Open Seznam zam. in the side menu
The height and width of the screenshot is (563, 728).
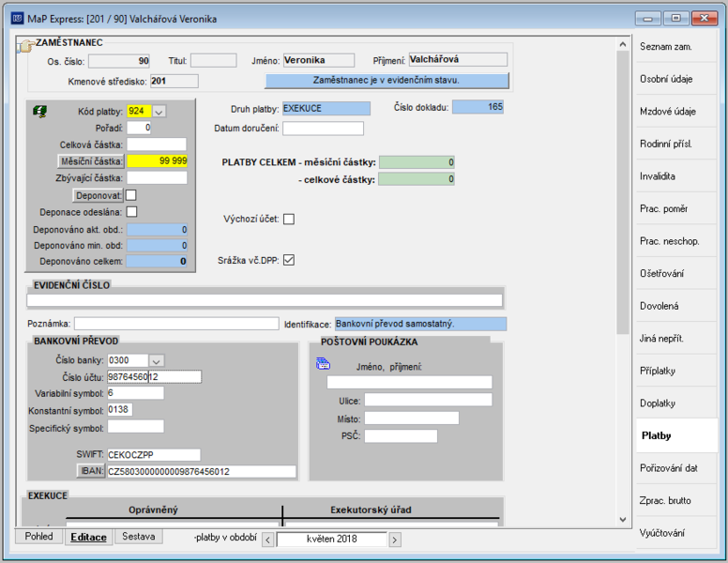[676, 47]
